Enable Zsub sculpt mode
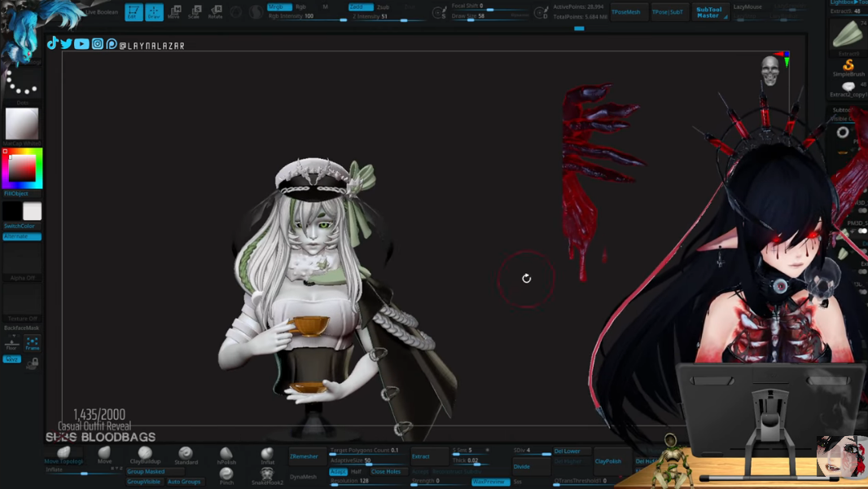The width and height of the screenshot is (868, 489). click(x=383, y=7)
